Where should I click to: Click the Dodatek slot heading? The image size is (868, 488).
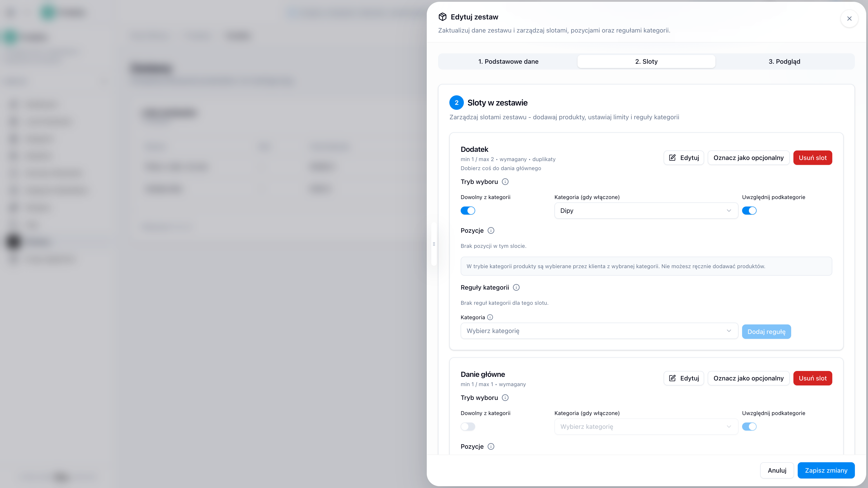474,150
